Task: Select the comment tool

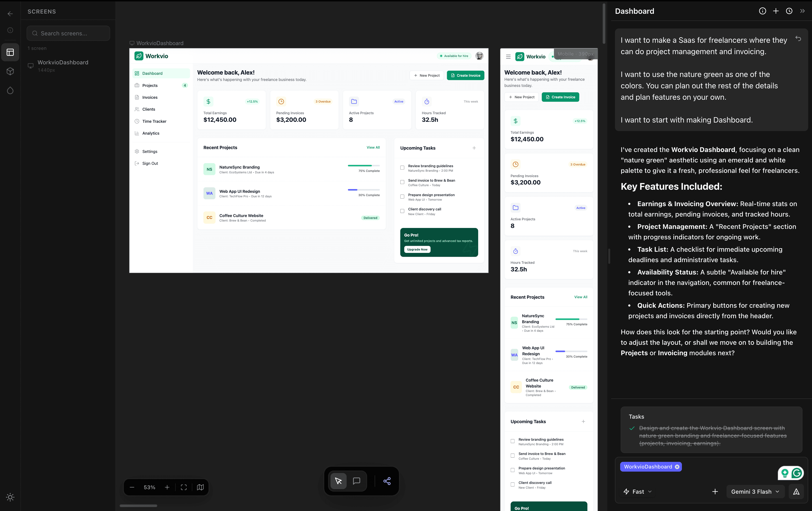Action: click(356, 481)
